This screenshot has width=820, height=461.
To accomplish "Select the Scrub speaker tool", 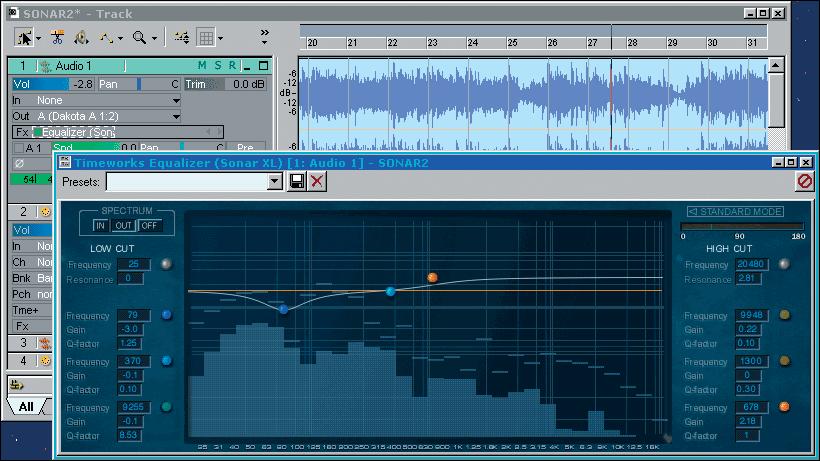I will (x=81, y=38).
